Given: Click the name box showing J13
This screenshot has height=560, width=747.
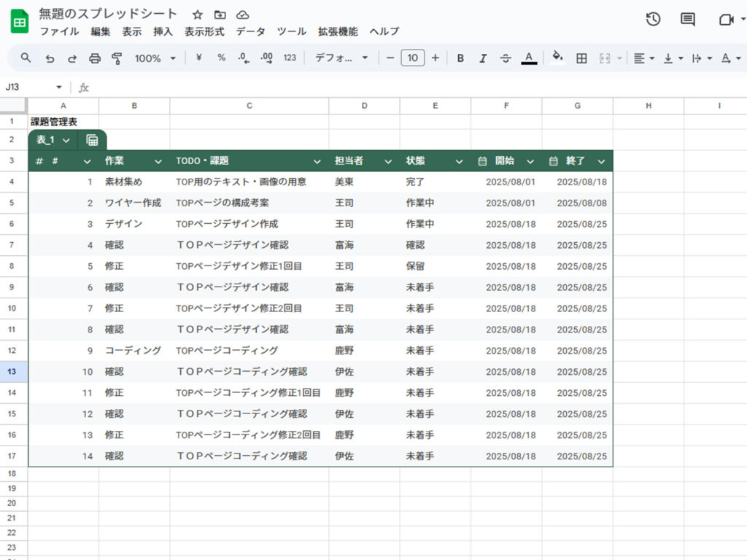Looking at the screenshot, I should pyautogui.click(x=28, y=87).
